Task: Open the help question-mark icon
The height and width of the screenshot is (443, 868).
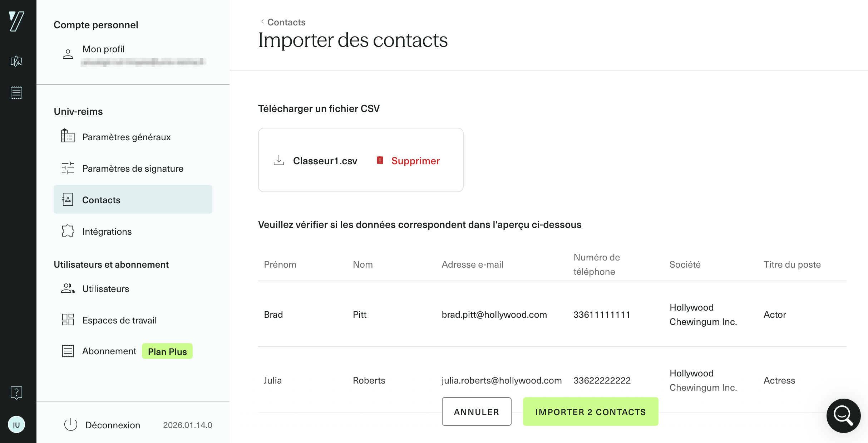Action: [x=16, y=393]
